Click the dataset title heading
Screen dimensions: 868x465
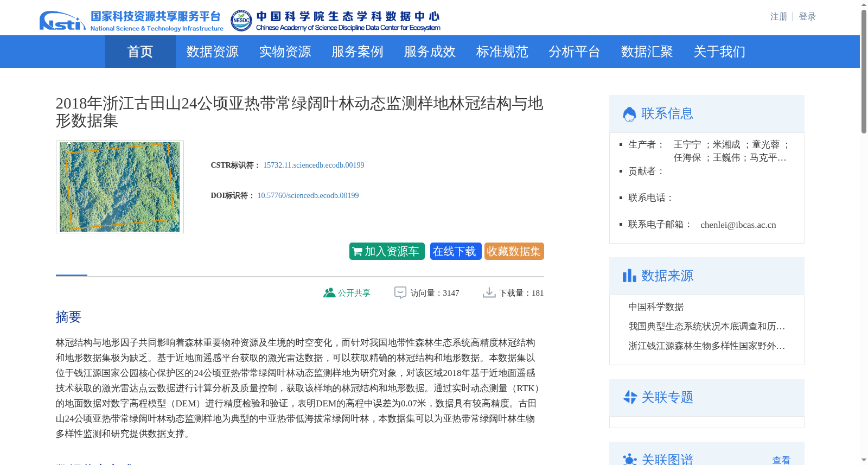(x=299, y=112)
